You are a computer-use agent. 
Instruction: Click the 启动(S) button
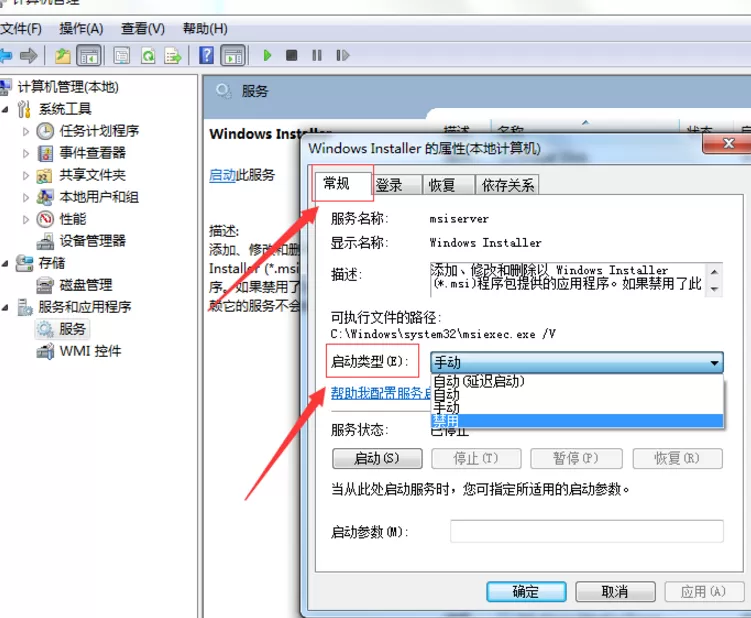377,458
